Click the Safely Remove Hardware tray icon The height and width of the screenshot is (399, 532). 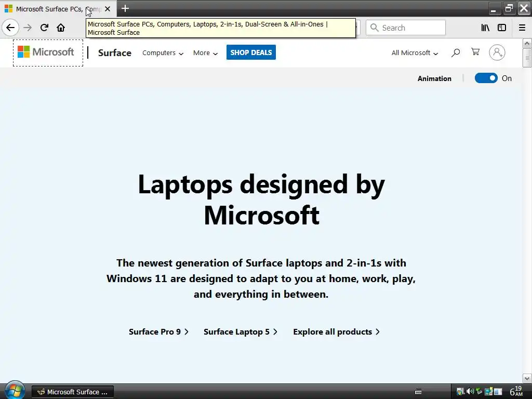478,392
